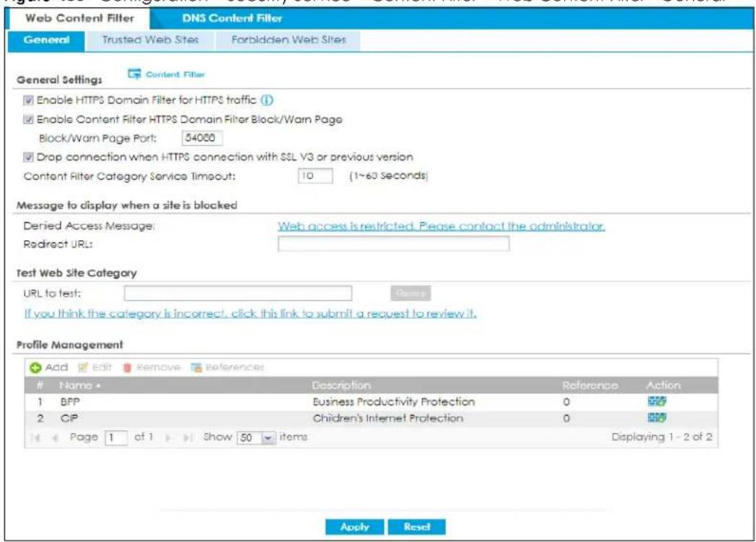Image resolution: width=756 pixels, height=542 pixels.
Task: Go to next page arrow in the pager
Action: pos(168,437)
